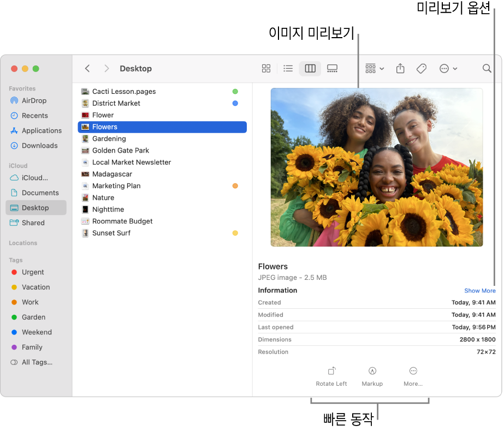504x431 pixels.
Task: Select the Nature file
Action: tap(162, 197)
